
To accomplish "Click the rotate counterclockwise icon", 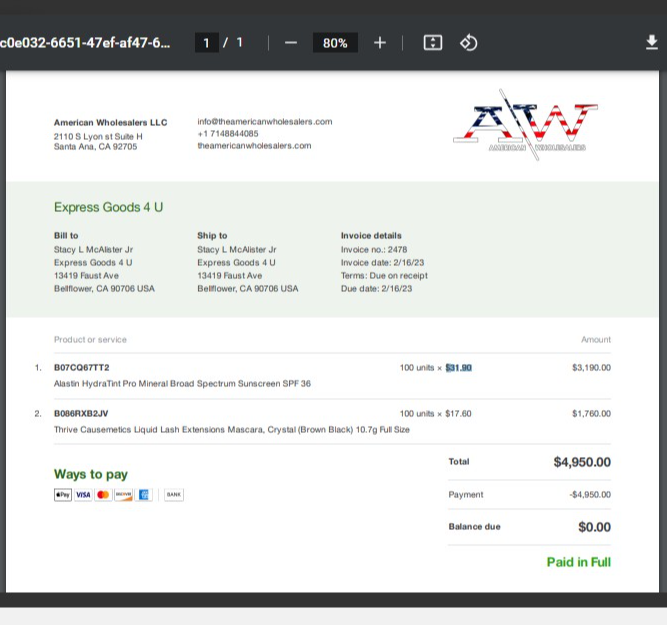I will click(469, 43).
